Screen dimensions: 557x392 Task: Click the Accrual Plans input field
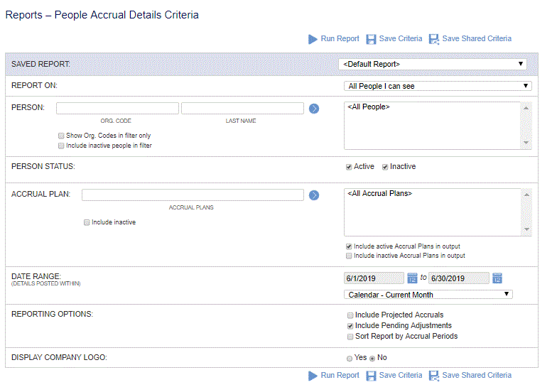193,195
